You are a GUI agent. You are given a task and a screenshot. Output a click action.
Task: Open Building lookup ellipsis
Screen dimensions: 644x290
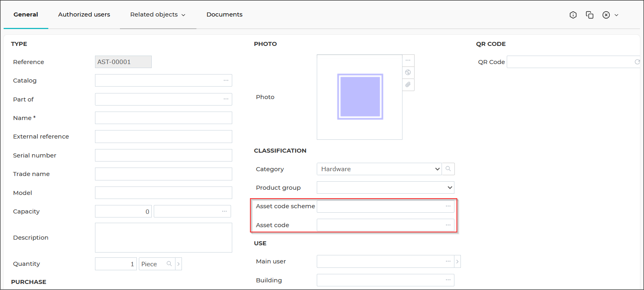point(448,280)
